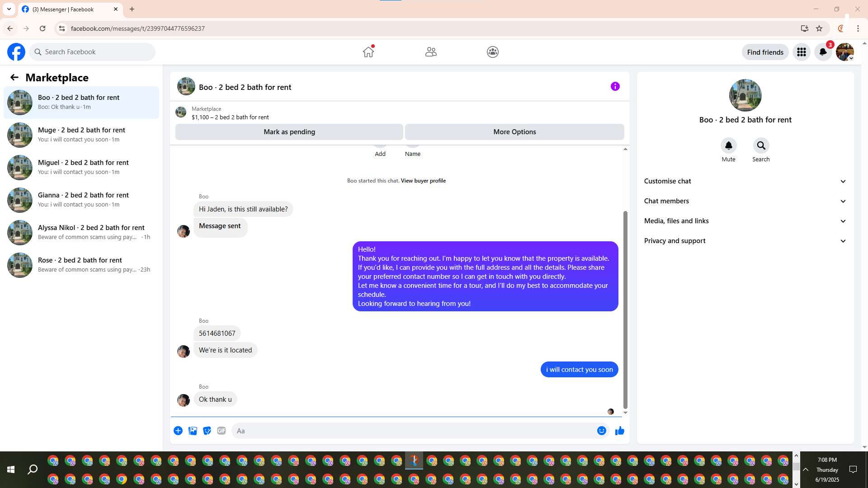Click the Search Facebook field
This screenshot has height=488, width=868.
coord(92,52)
